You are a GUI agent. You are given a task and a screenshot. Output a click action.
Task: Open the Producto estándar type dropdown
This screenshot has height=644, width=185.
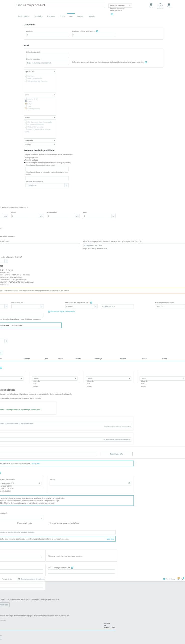point(120,6)
